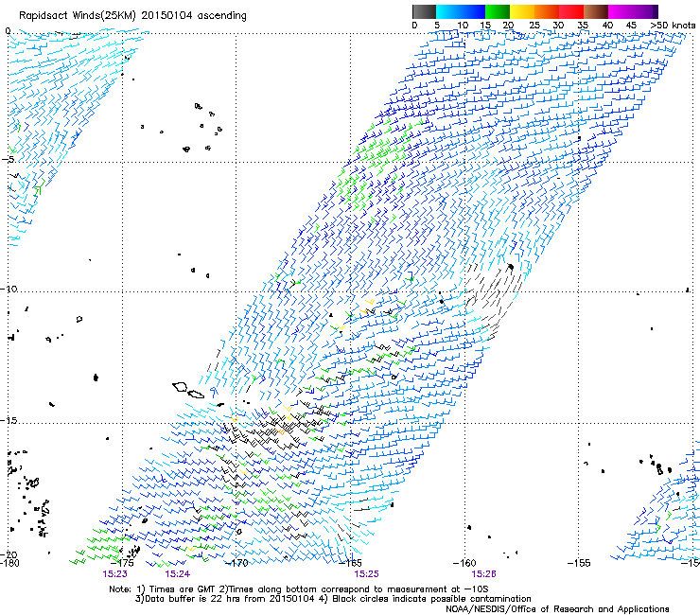Click the -165 longitude axis label
The height and width of the screenshot is (615, 700).
tap(350, 563)
